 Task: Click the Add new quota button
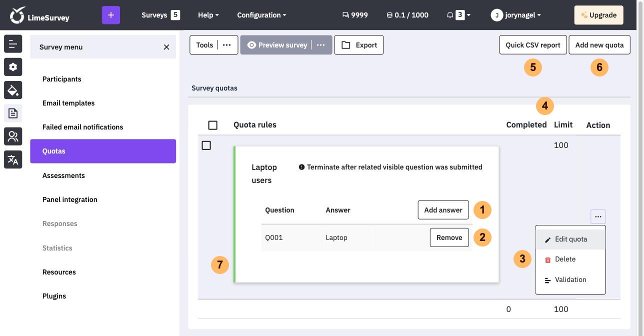[599, 45]
